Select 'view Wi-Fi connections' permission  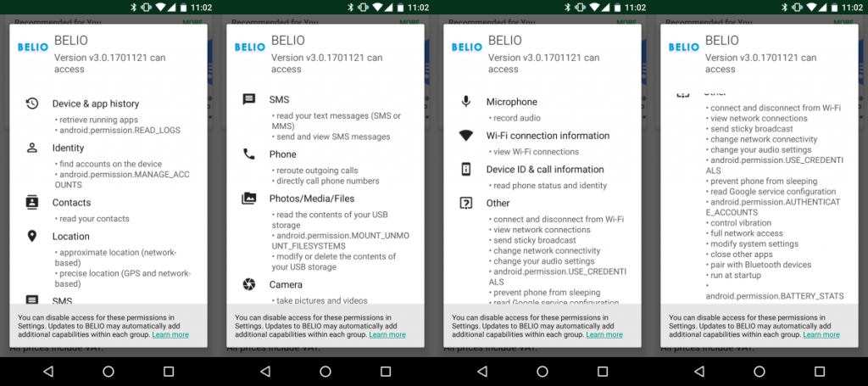(536, 152)
